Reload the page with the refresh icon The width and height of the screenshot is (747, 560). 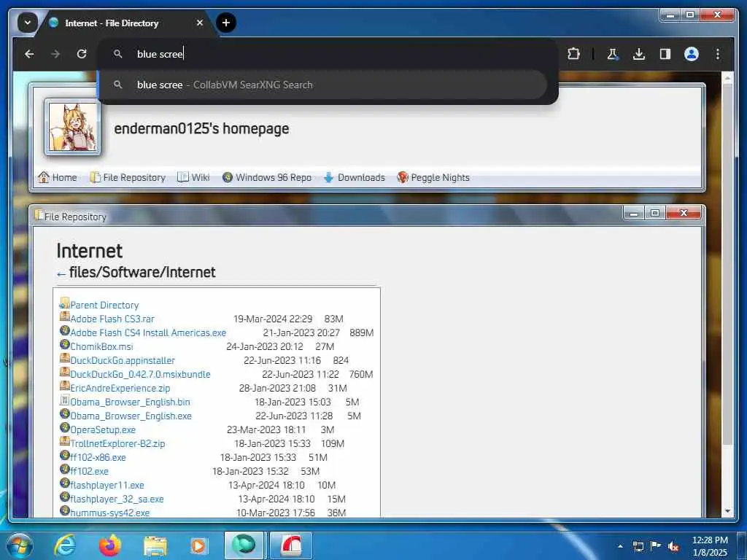[82, 54]
